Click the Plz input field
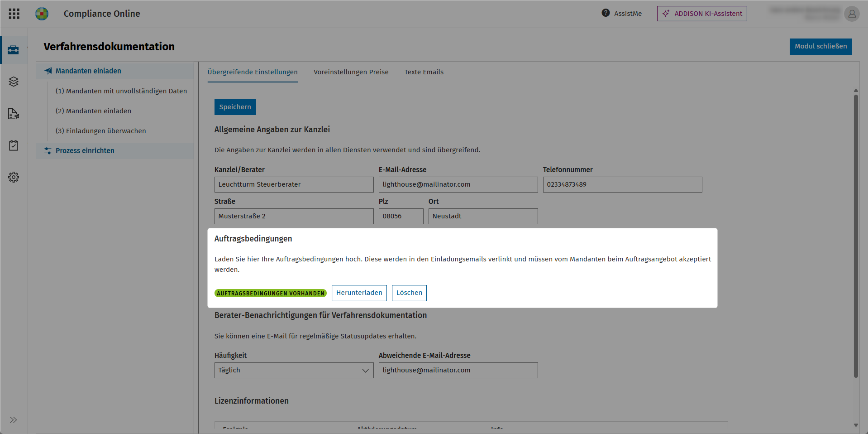868x434 pixels. point(401,216)
